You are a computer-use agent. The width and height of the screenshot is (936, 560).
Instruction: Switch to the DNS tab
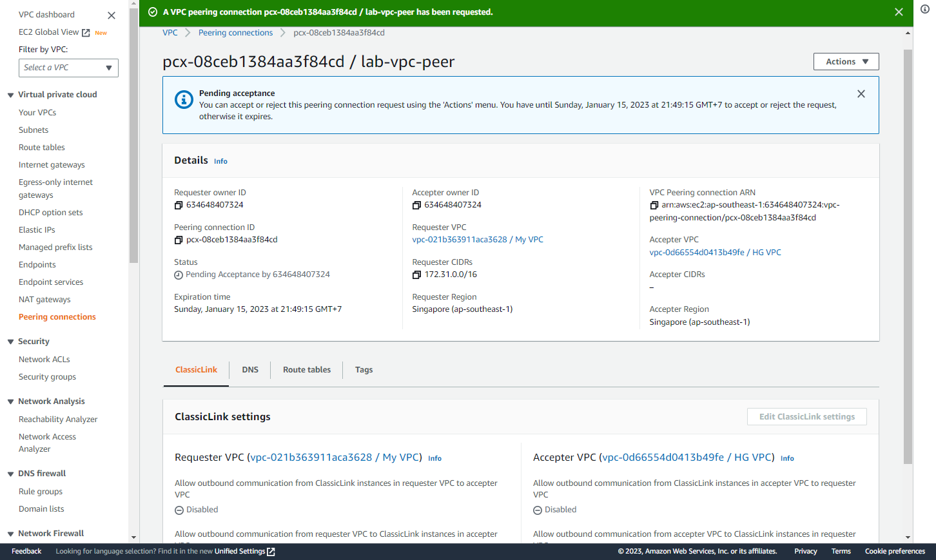click(x=250, y=370)
